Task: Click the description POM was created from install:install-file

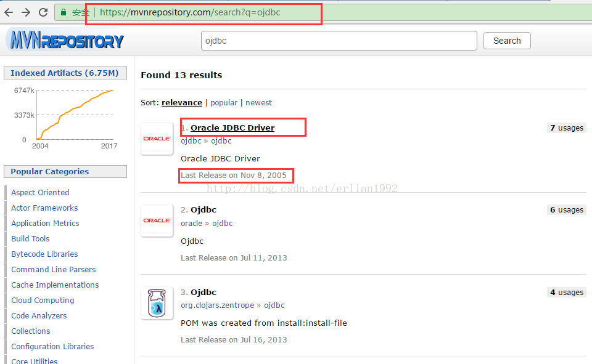Action: point(264,323)
